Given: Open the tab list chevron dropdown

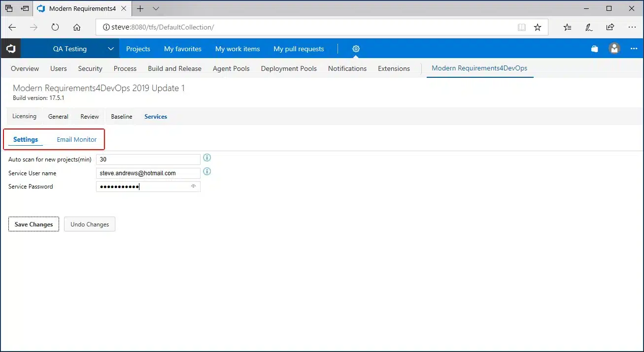Looking at the screenshot, I should tap(156, 8).
